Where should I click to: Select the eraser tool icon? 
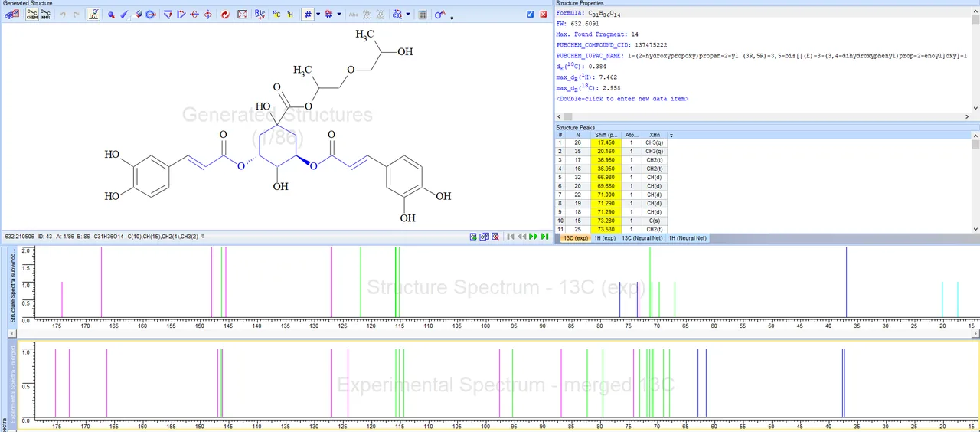tap(139, 15)
